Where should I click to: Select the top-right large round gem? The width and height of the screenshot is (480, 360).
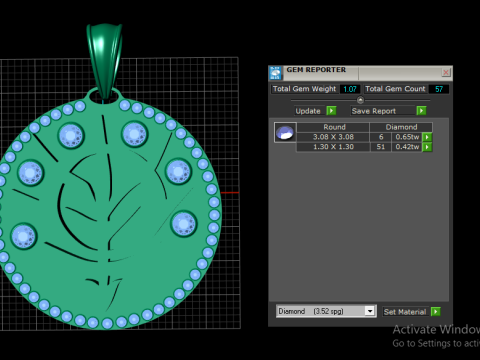[134, 134]
